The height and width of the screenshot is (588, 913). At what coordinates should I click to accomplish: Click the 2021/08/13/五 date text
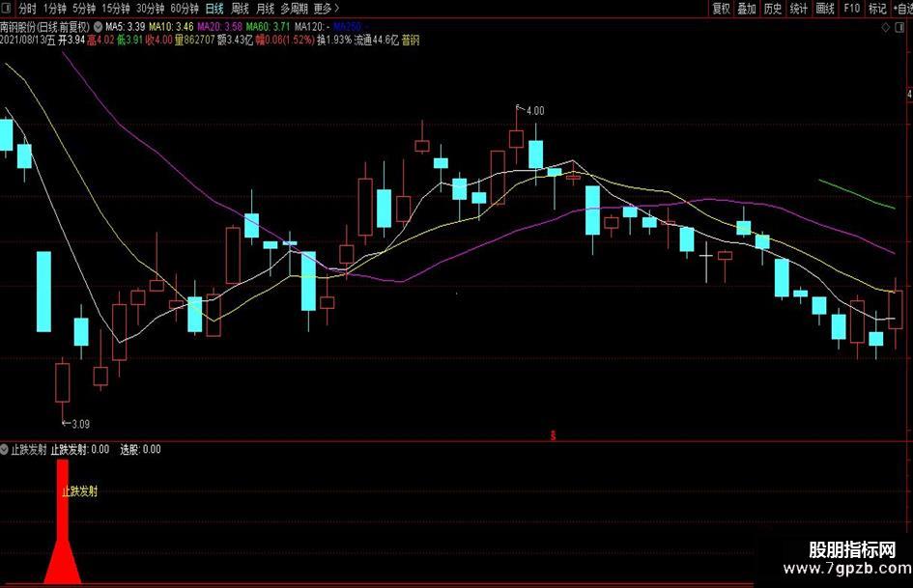[x=28, y=40]
